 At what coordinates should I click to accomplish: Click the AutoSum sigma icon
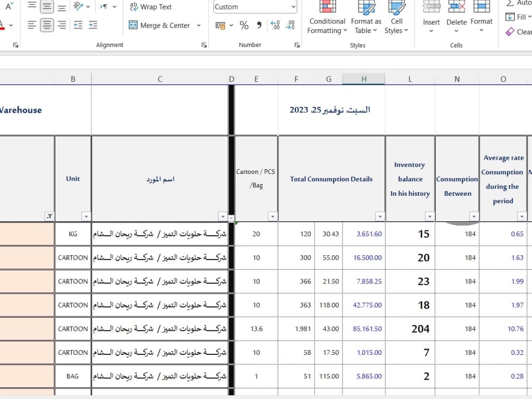(x=510, y=3)
